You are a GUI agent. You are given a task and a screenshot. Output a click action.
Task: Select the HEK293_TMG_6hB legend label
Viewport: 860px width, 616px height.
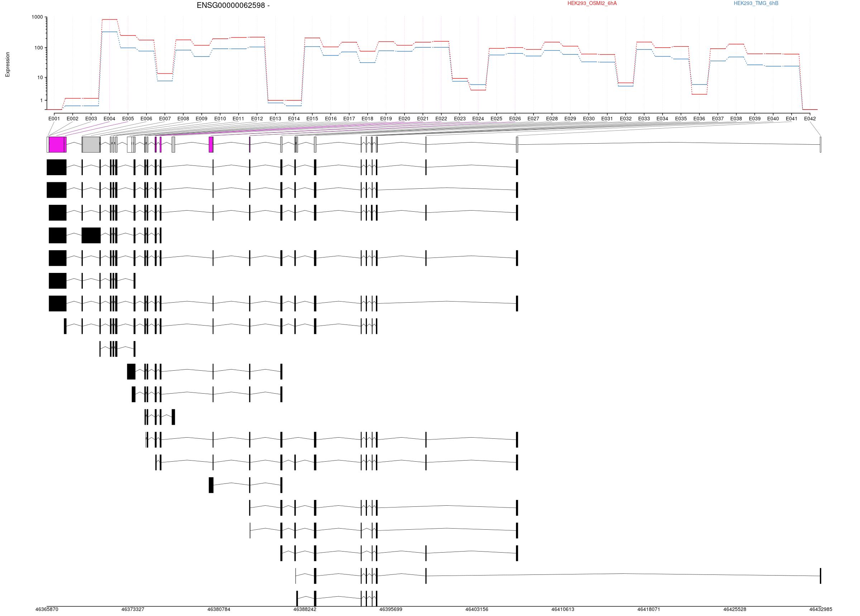tap(756, 4)
